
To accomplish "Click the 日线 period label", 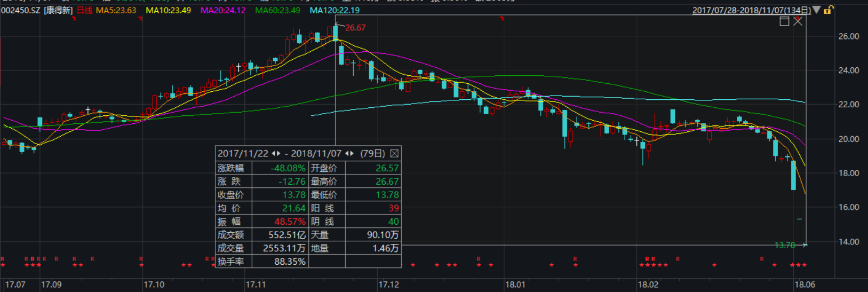I will pyautogui.click(x=84, y=10).
